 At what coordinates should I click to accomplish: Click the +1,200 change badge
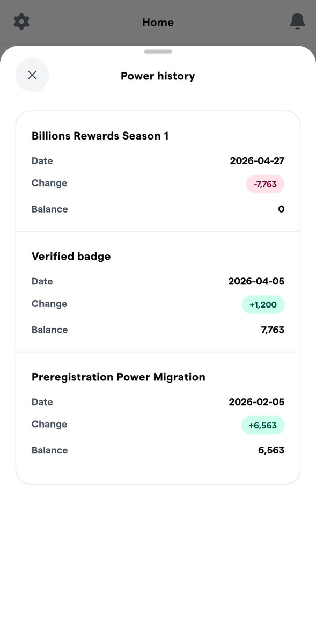(263, 305)
